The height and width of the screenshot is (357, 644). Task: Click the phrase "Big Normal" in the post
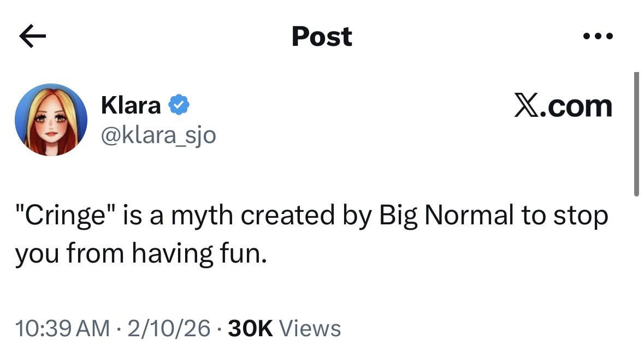coord(446,216)
